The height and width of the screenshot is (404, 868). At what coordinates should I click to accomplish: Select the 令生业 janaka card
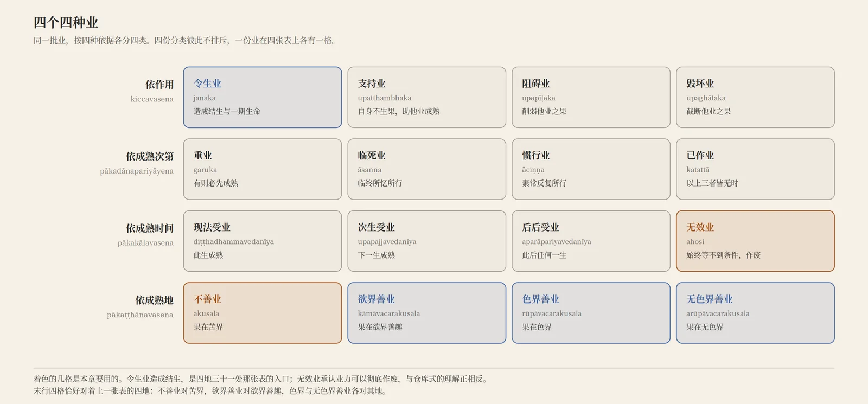click(263, 97)
